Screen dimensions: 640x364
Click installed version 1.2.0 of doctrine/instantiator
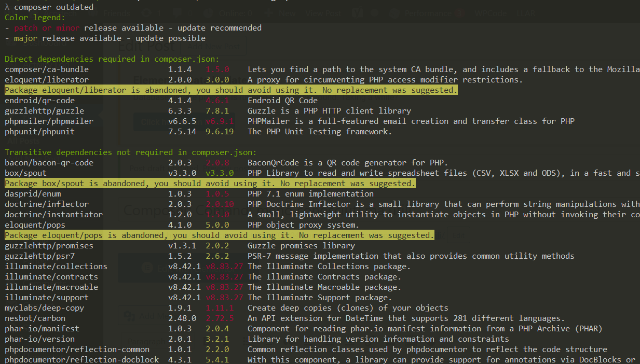pyautogui.click(x=180, y=215)
